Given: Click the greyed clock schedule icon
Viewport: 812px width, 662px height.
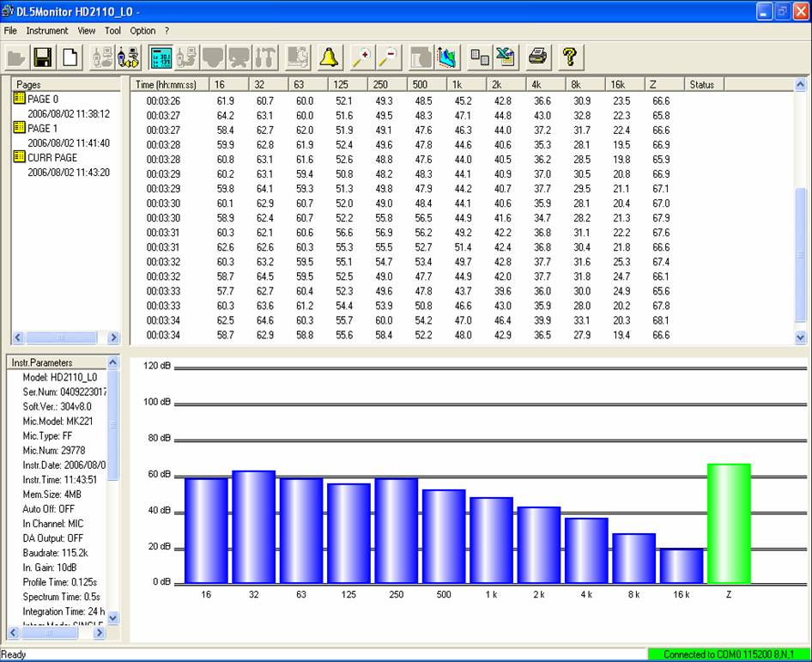Looking at the screenshot, I should point(298,57).
